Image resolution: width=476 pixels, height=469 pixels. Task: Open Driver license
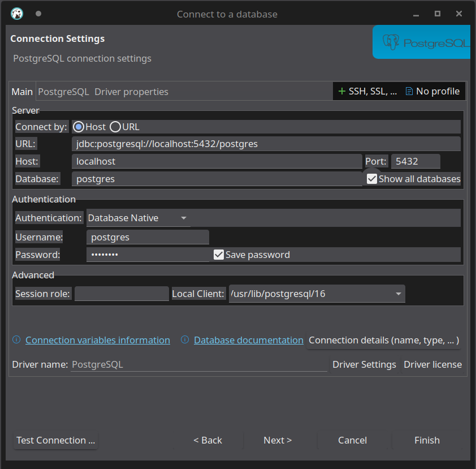tap(433, 364)
